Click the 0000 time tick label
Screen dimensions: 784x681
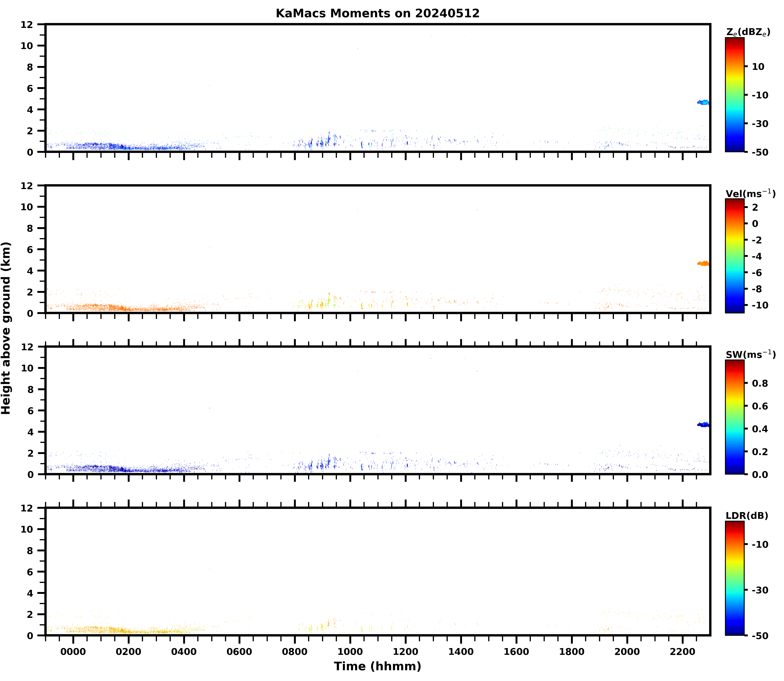pos(73,652)
